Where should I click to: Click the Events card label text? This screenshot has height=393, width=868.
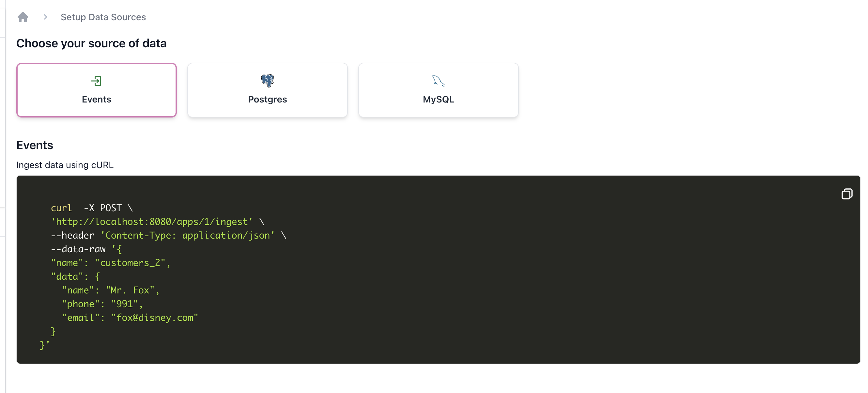tap(96, 99)
